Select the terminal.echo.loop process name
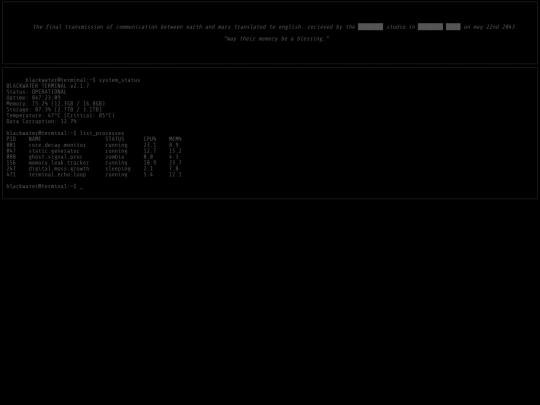Image resolution: width=540 pixels, height=405 pixels. coord(57,175)
